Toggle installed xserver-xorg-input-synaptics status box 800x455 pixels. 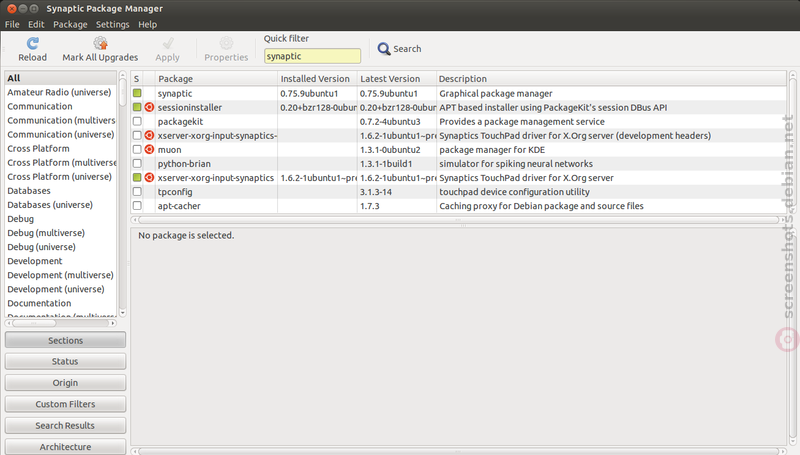(137, 178)
